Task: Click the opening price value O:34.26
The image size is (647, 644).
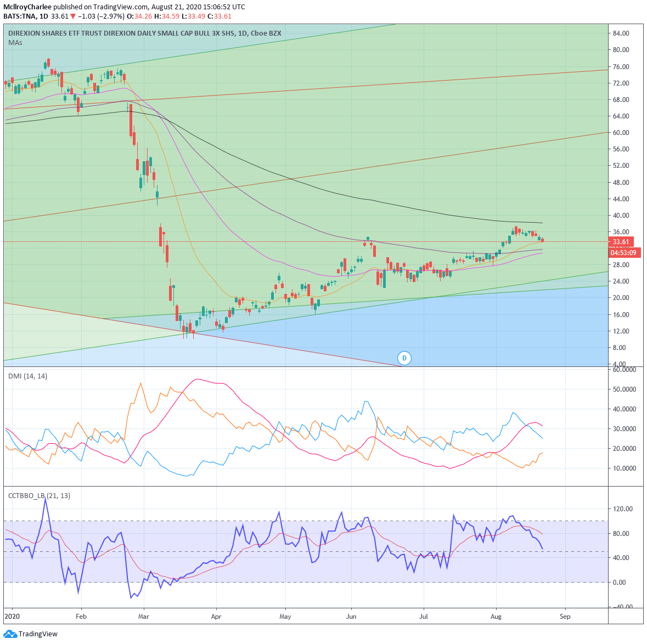Action: click(x=139, y=16)
